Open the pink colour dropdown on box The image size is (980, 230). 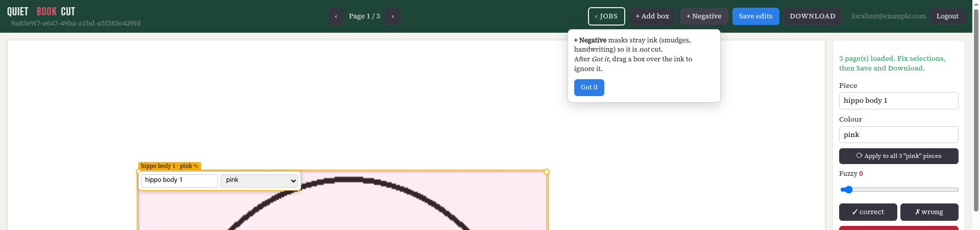point(259,180)
